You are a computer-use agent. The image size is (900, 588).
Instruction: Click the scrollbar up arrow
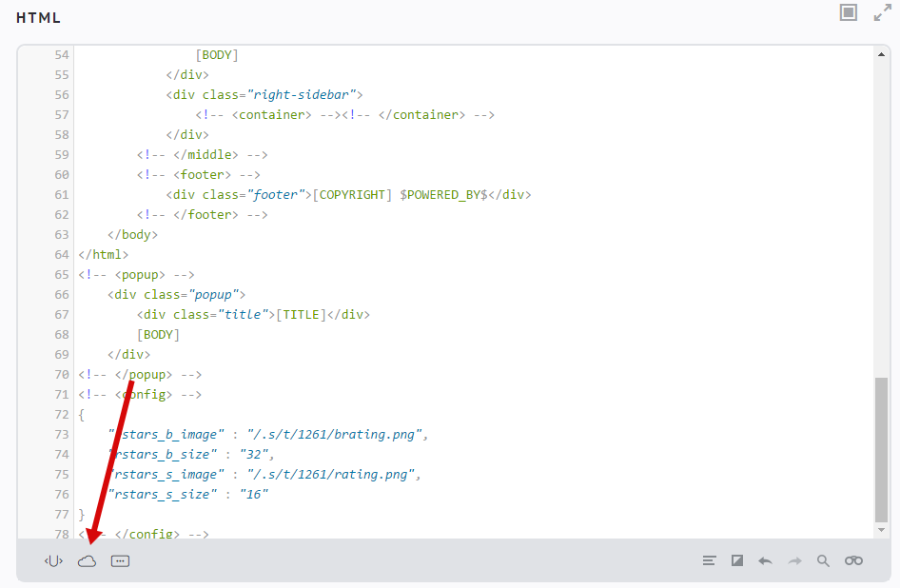click(882, 55)
